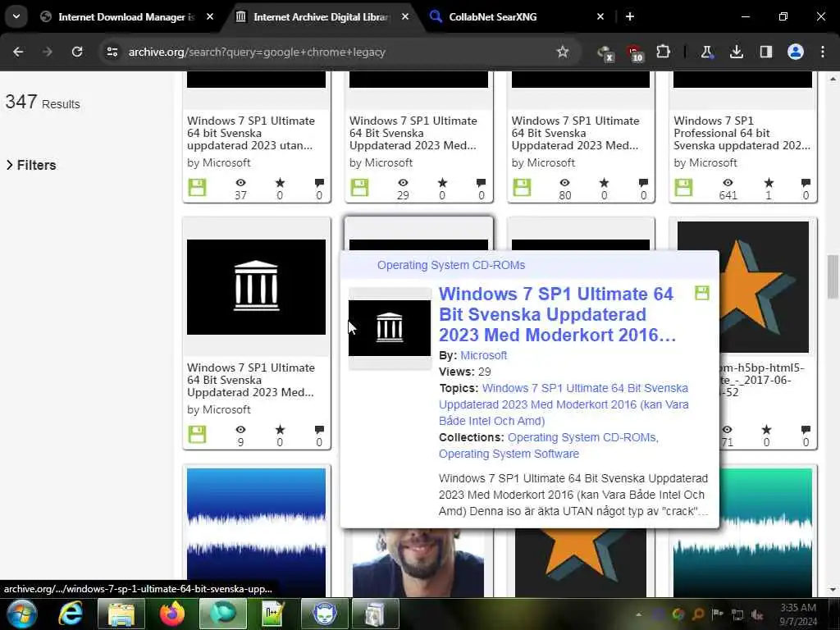Launch Internet Explorer from taskbar
Screen dimensions: 840x630
click(71, 614)
